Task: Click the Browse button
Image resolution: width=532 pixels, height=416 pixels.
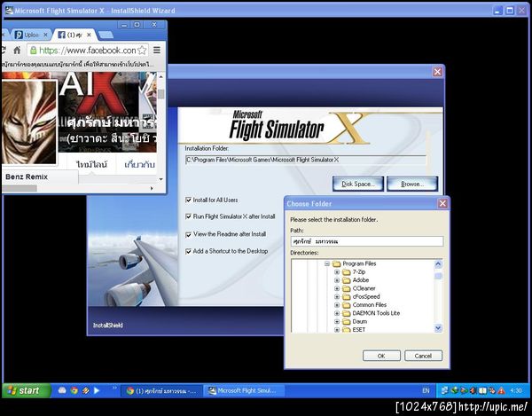Action: coord(412,184)
